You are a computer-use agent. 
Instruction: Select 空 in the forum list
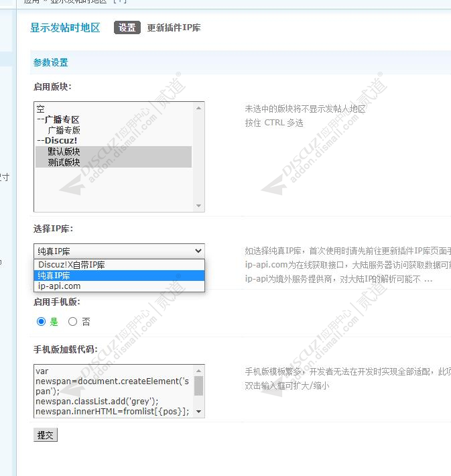tap(114, 109)
